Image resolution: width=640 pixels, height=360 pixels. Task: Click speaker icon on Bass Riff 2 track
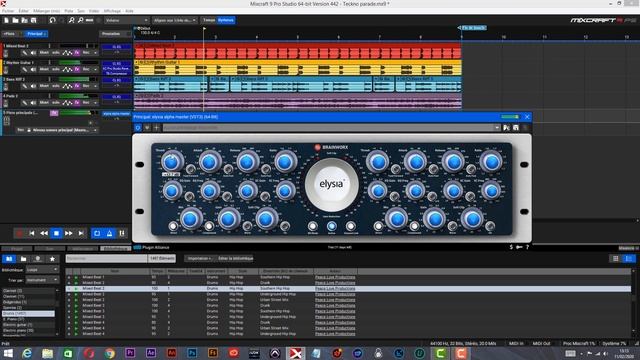point(33,86)
